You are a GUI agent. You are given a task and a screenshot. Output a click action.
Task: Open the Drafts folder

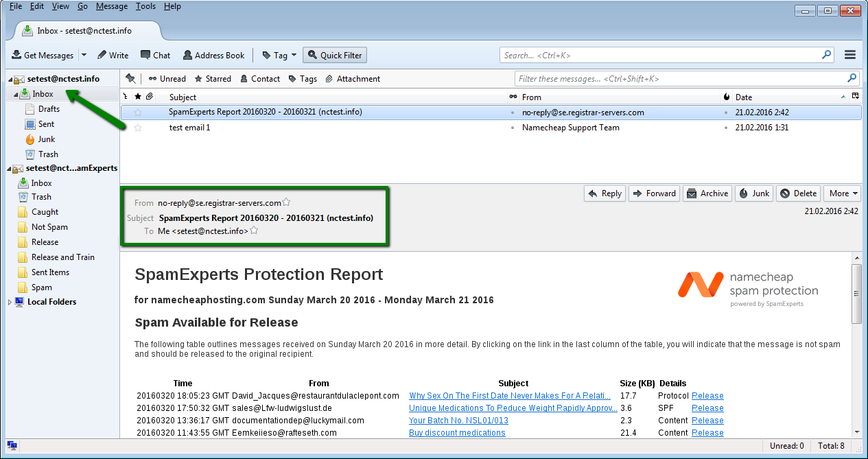49,109
